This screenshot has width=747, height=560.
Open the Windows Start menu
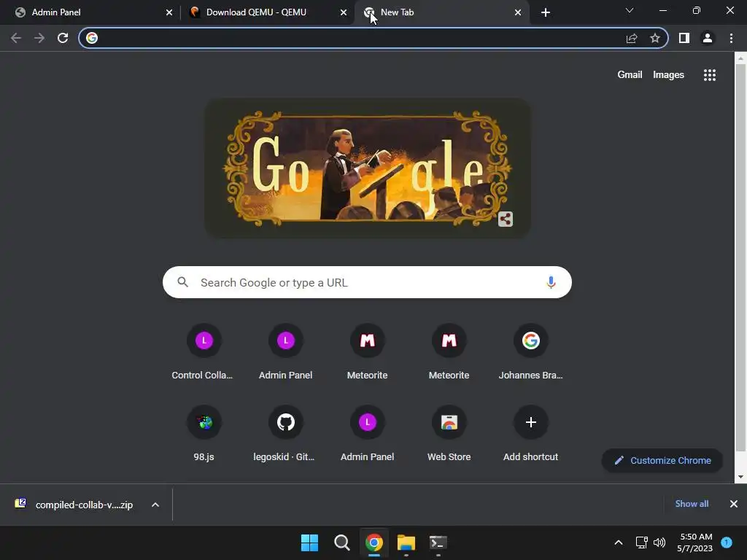pyautogui.click(x=309, y=542)
